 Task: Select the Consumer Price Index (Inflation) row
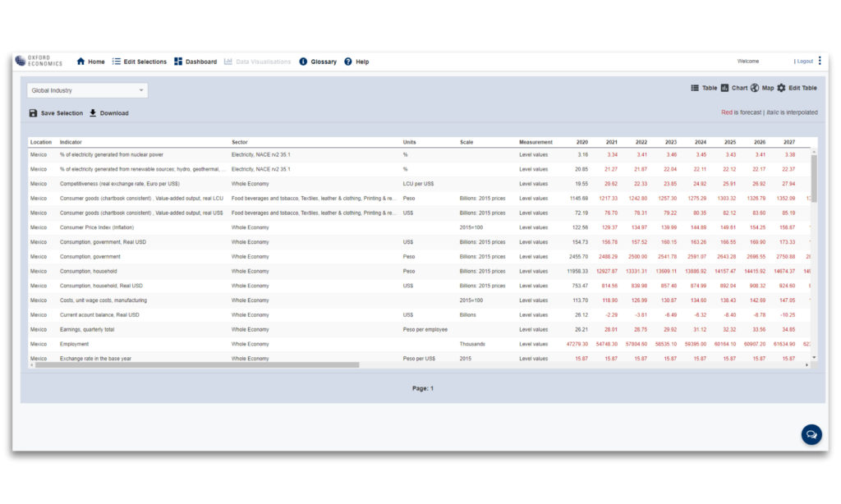420,227
